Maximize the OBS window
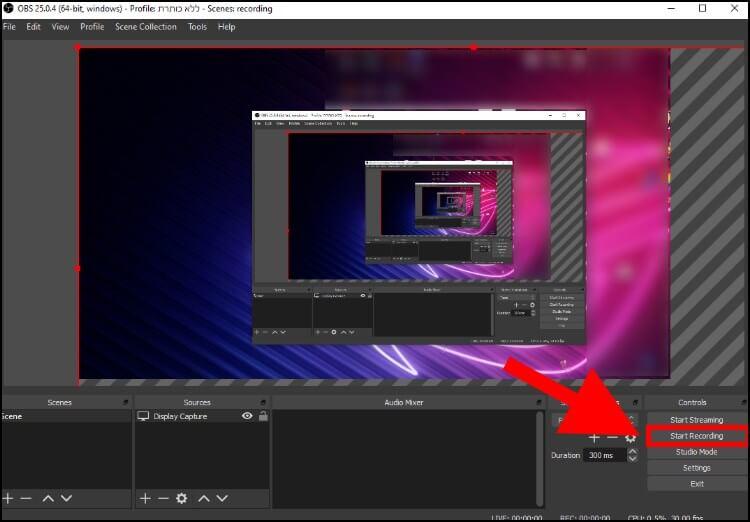Image resolution: width=750 pixels, height=522 pixels. pyautogui.click(x=702, y=8)
